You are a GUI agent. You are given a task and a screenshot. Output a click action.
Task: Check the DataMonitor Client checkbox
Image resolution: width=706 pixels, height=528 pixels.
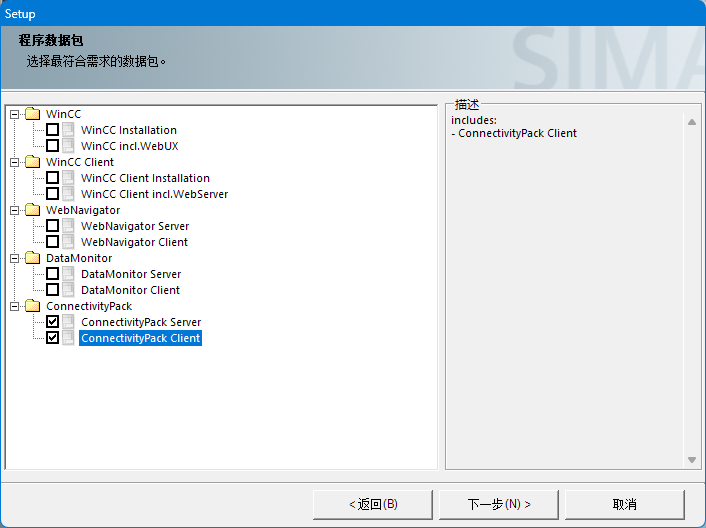(53, 289)
